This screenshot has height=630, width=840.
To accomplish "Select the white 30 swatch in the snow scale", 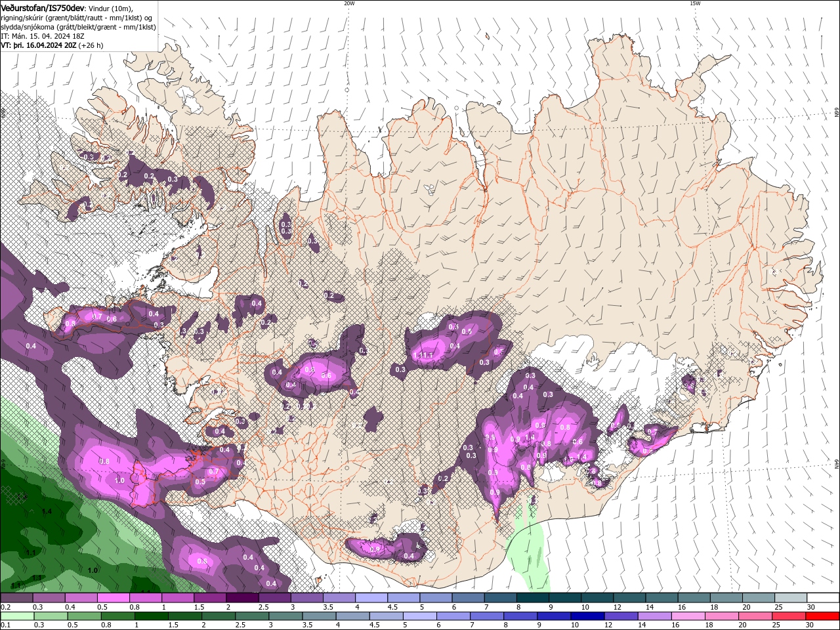I will [x=823, y=598].
